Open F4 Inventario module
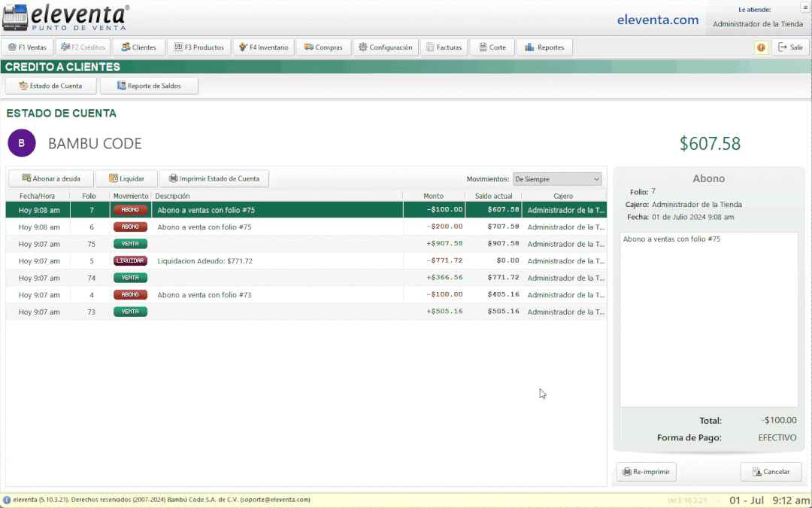Image resolution: width=812 pixels, height=508 pixels. [263, 47]
